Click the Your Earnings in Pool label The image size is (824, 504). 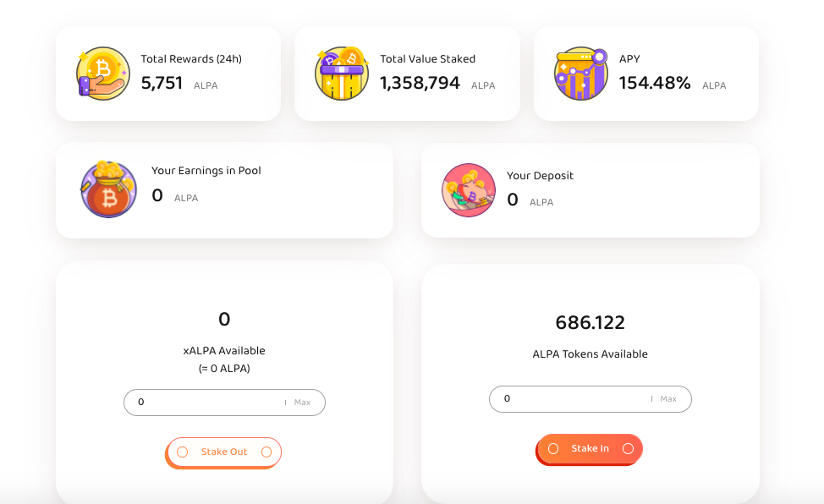click(x=206, y=170)
